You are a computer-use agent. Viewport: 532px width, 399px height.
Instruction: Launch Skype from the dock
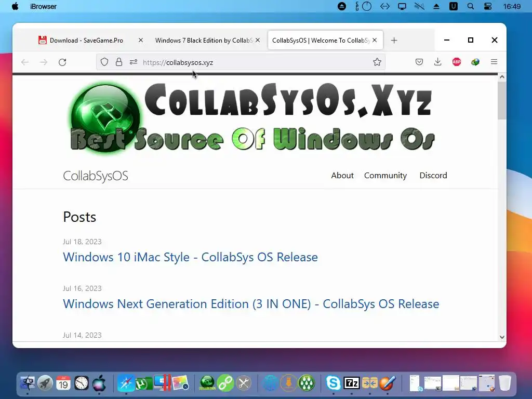[334, 383]
